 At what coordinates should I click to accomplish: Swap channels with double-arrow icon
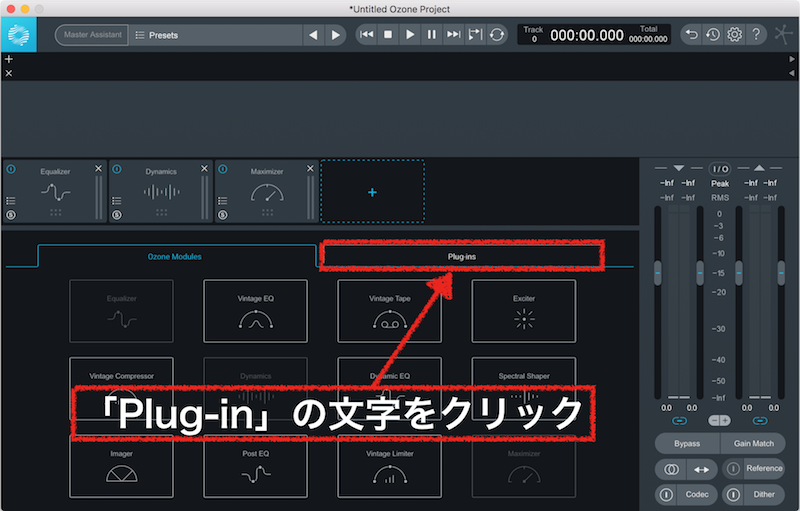pos(702,470)
